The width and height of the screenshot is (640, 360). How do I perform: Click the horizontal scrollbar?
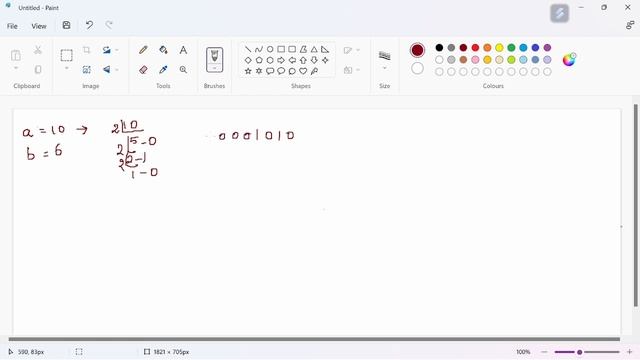pyautogui.click(x=314, y=339)
